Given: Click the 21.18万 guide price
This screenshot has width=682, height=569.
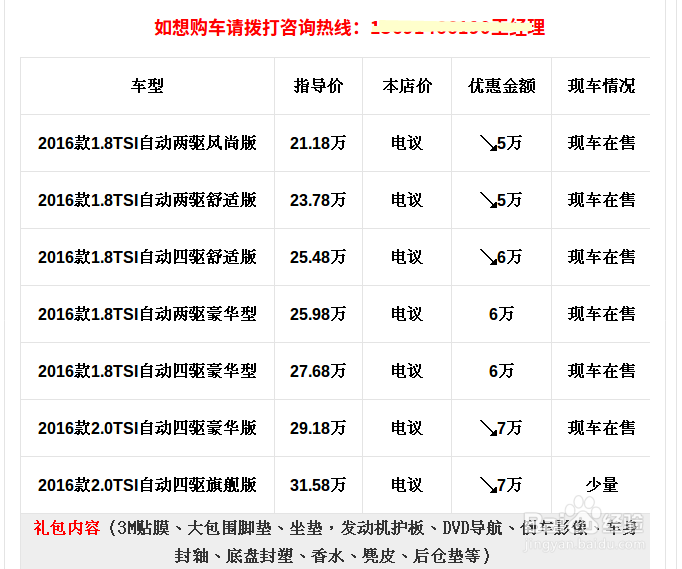Looking at the screenshot, I should [318, 143].
